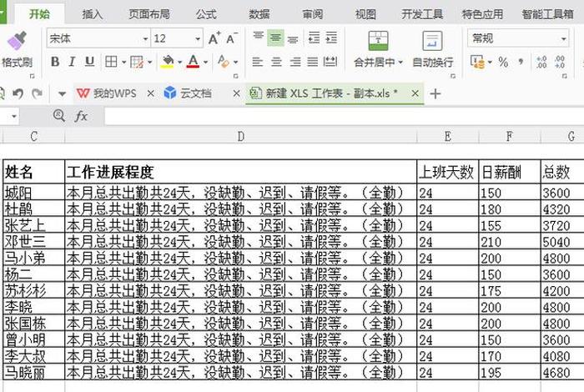
Task: Click the distributed alignment icon
Action: 330,62
